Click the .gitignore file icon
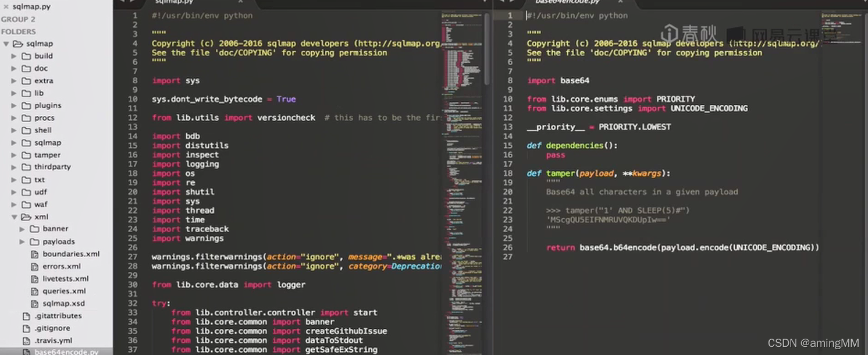The height and width of the screenshot is (355, 868). tap(26, 328)
